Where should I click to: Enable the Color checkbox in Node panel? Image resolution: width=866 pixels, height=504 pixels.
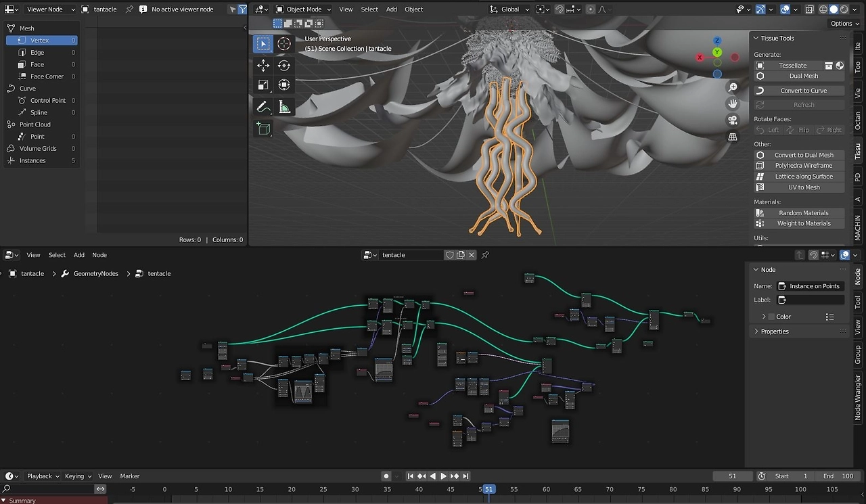(771, 317)
